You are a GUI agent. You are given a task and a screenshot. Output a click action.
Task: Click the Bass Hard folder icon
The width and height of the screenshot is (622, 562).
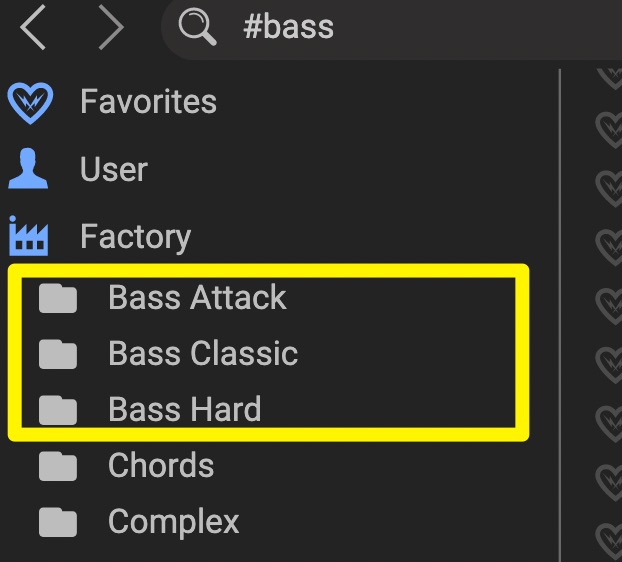pyautogui.click(x=59, y=410)
